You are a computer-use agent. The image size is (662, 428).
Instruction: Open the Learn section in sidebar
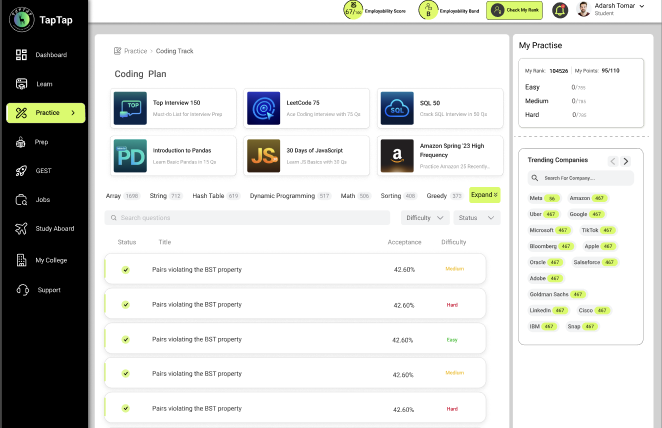[44, 84]
